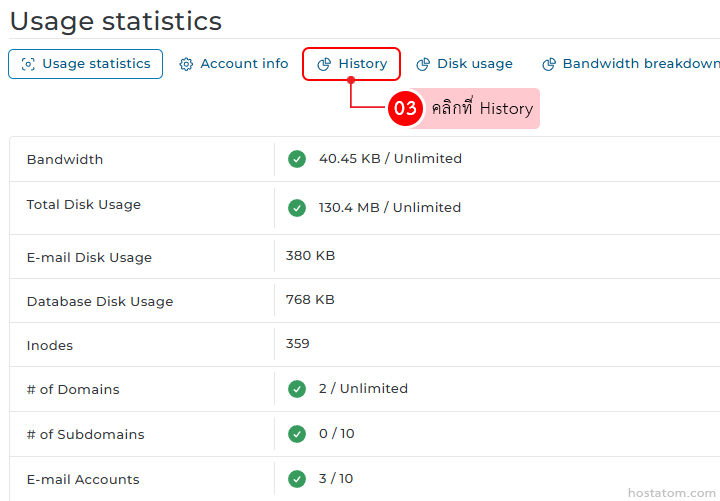720x501 pixels.
Task: Click the 3 / 10 e-mail accounts value
Action: [336, 478]
